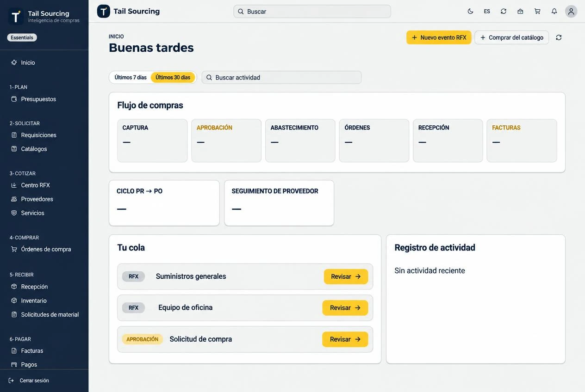Open the APROBACIÓN flow card
The image size is (585, 392).
click(x=226, y=141)
